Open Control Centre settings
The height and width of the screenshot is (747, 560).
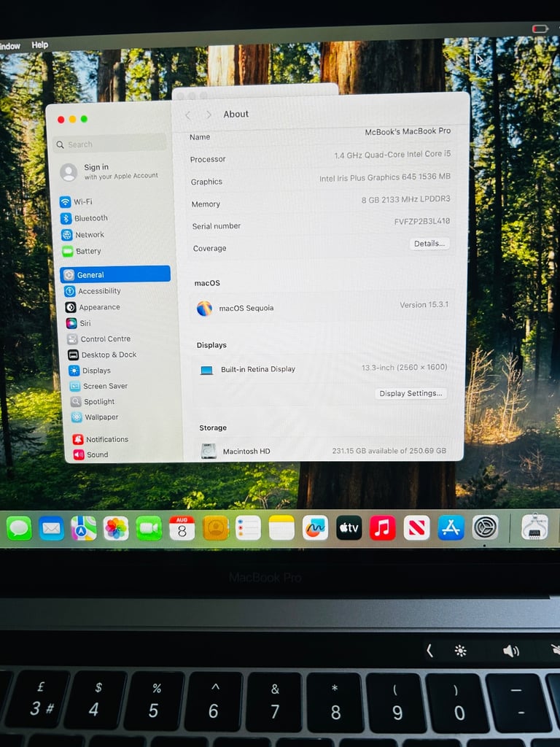click(98, 339)
